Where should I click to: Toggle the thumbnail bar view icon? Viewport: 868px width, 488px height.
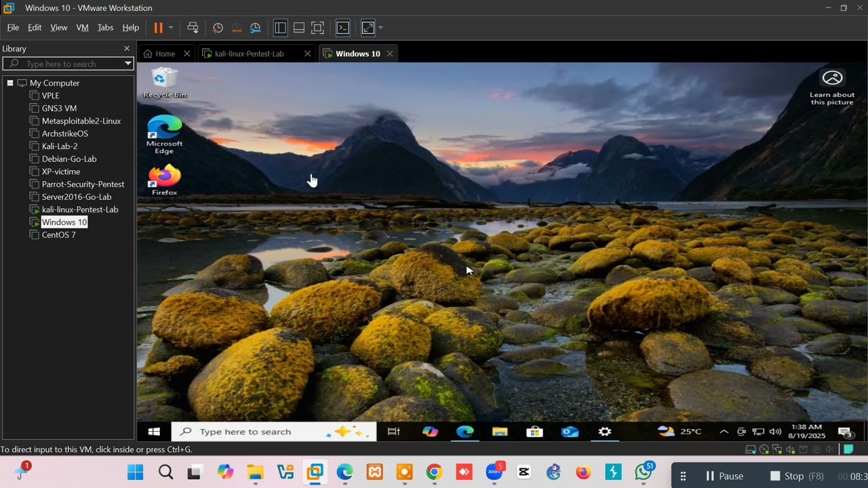[x=298, y=28]
